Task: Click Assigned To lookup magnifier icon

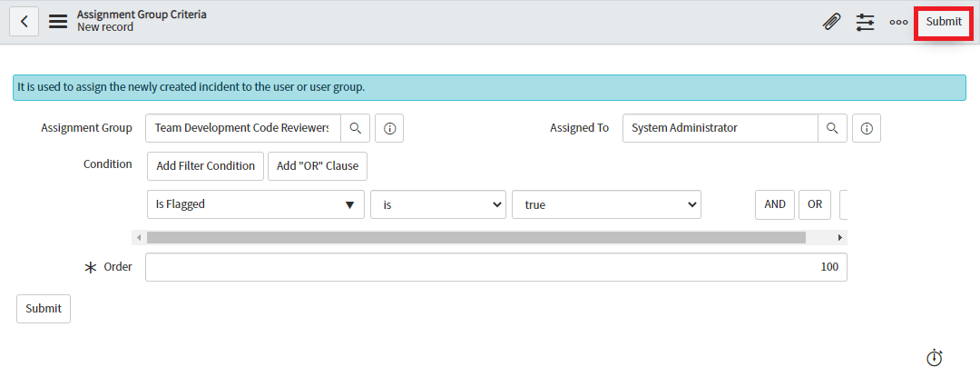Action: pyautogui.click(x=832, y=128)
